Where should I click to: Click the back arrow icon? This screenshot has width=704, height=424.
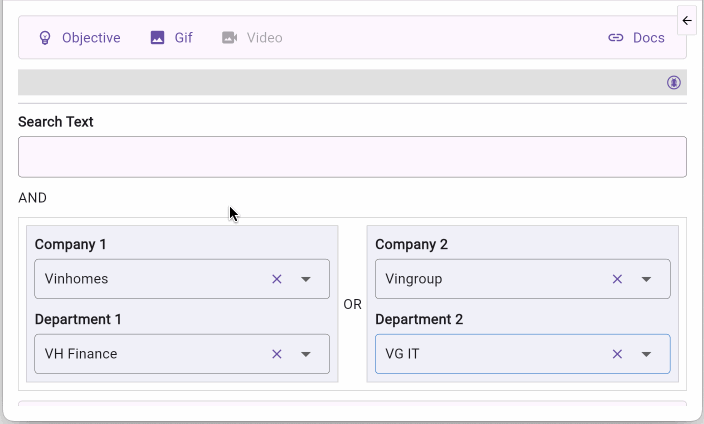tap(687, 21)
